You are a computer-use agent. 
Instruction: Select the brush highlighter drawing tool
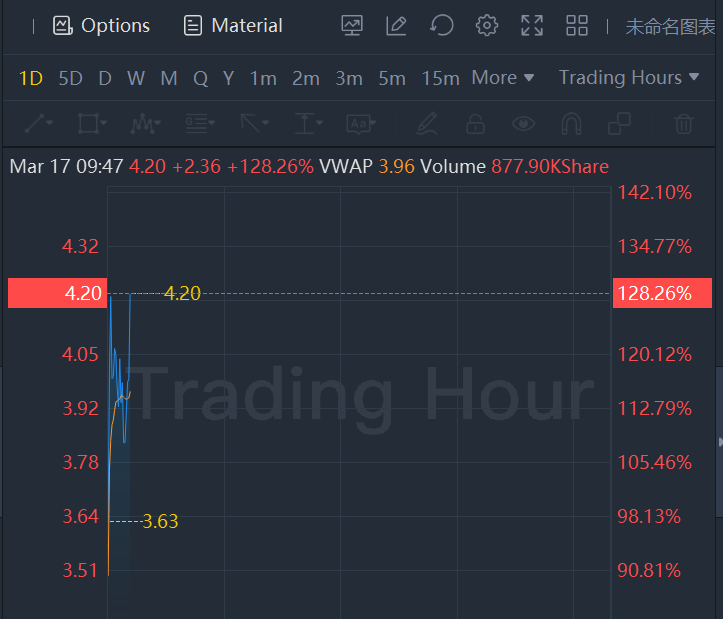(428, 124)
